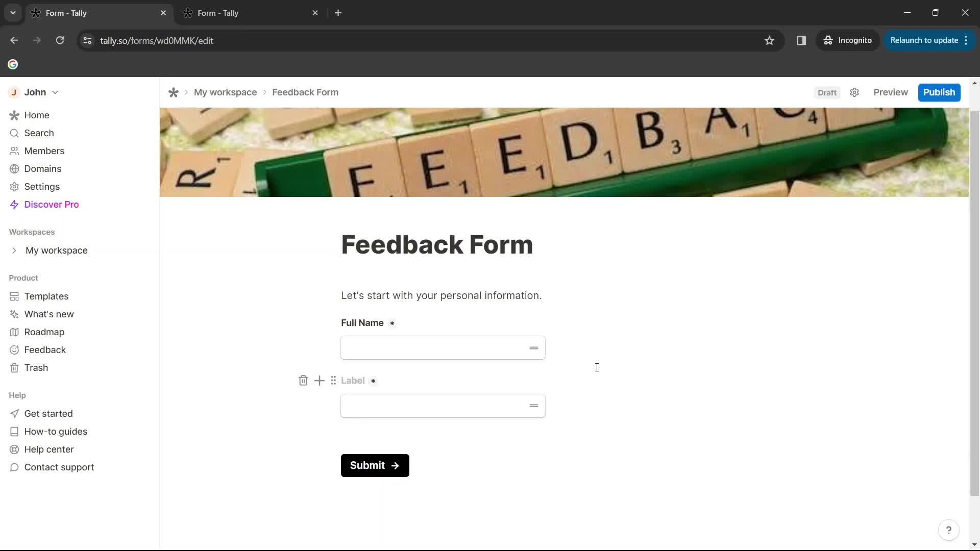This screenshot has height=551, width=980.
Task: Click the Publish button
Action: [940, 92]
